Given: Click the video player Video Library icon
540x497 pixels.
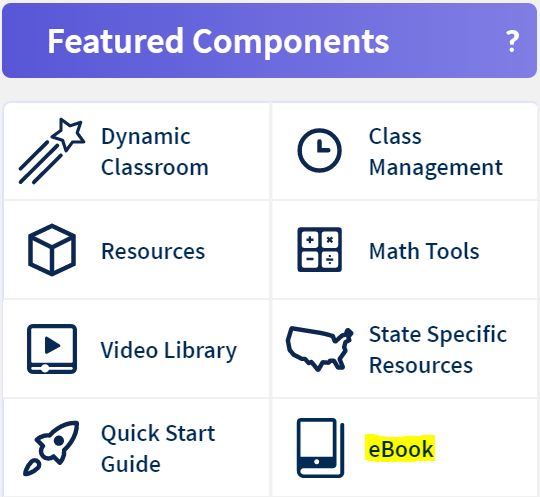Looking at the screenshot, I should point(52,349).
